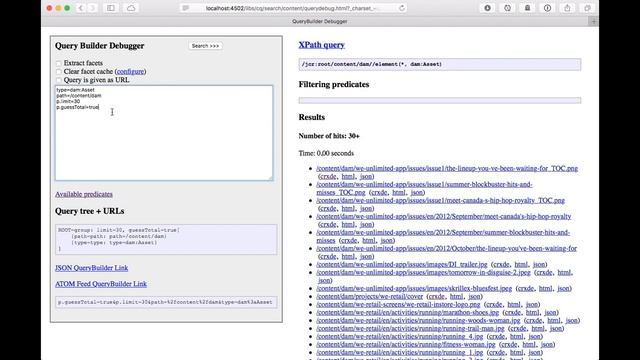Open json link for running_4.jpg
The image size is (640, 360).
coord(535,336)
